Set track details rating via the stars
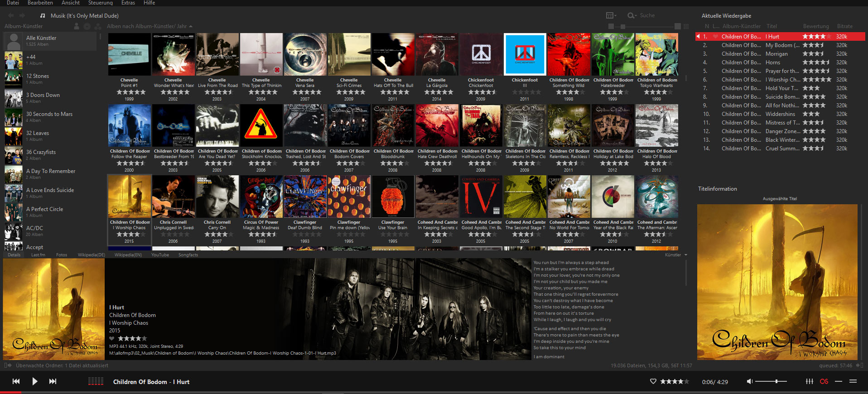 (x=133, y=338)
